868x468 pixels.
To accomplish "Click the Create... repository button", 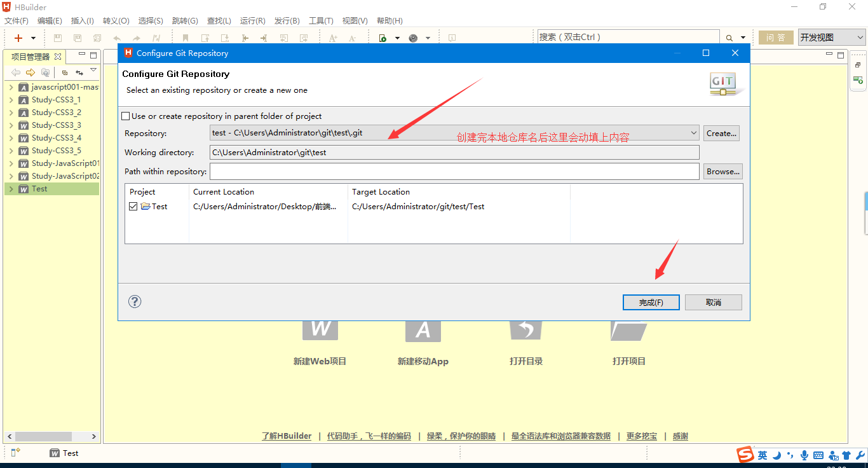I will (x=721, y=133).
